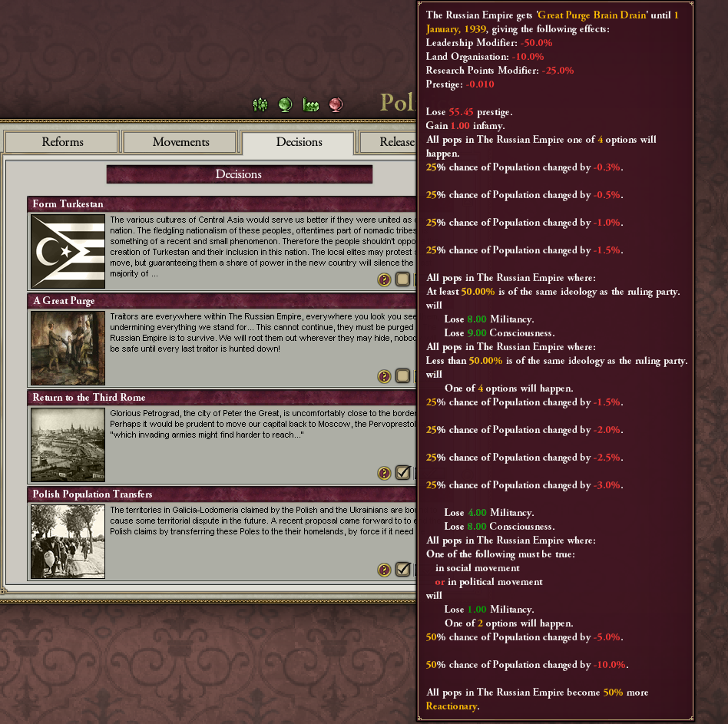Click the green factory icon
Image resolution: width=728 pixels, height=724 pixels.
[x=310, y=105]
